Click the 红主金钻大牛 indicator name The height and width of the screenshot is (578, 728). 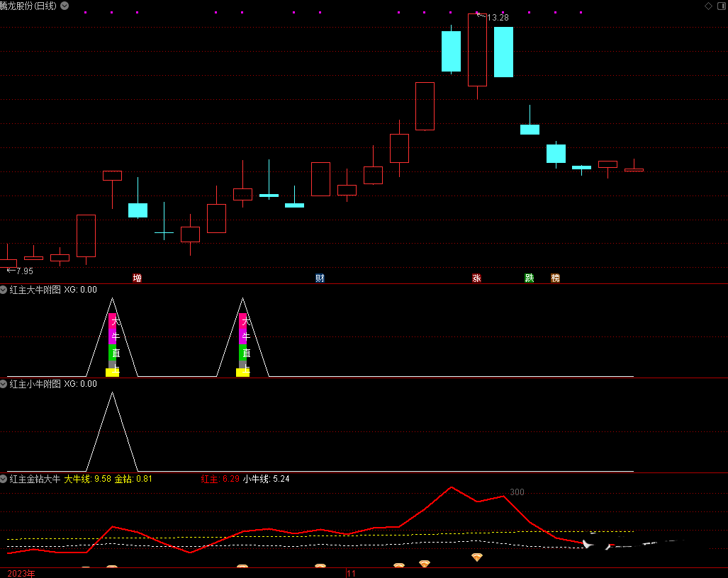[x=35, y=479]
